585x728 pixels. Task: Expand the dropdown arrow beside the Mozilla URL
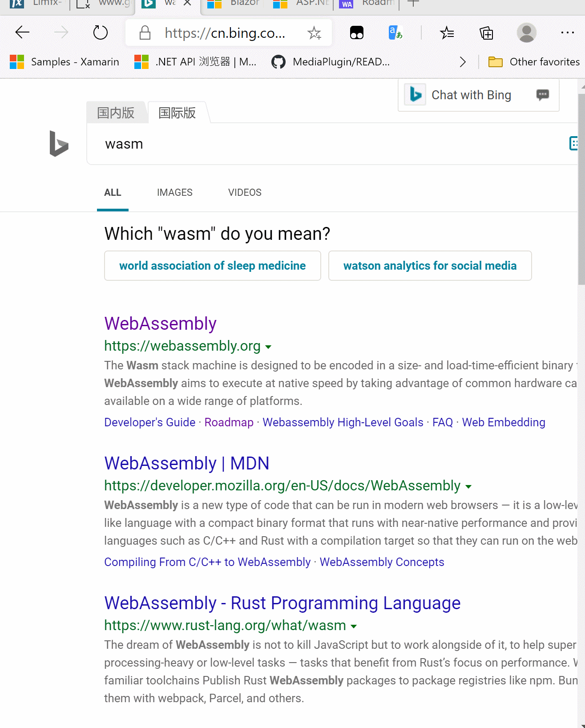[468, 486]
